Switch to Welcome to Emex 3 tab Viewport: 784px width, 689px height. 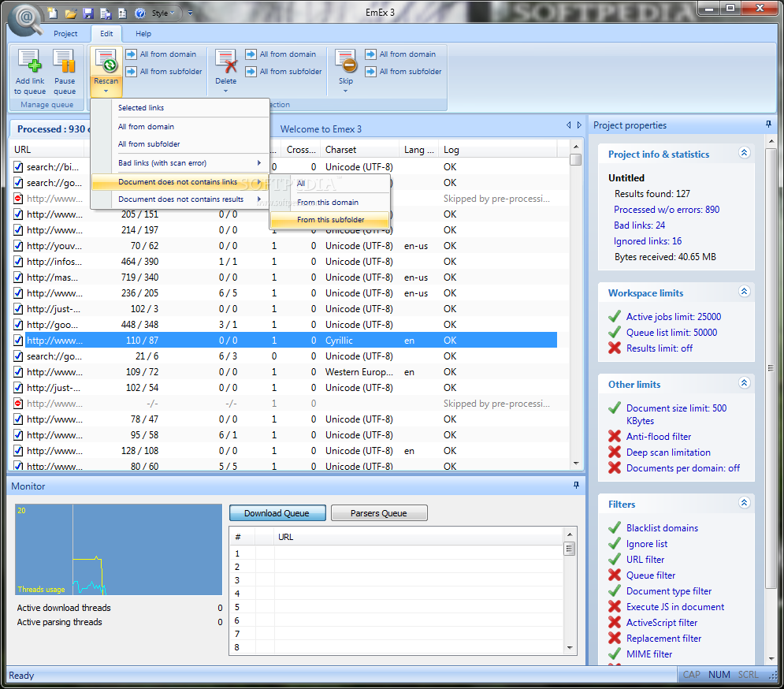coord(321,129)
